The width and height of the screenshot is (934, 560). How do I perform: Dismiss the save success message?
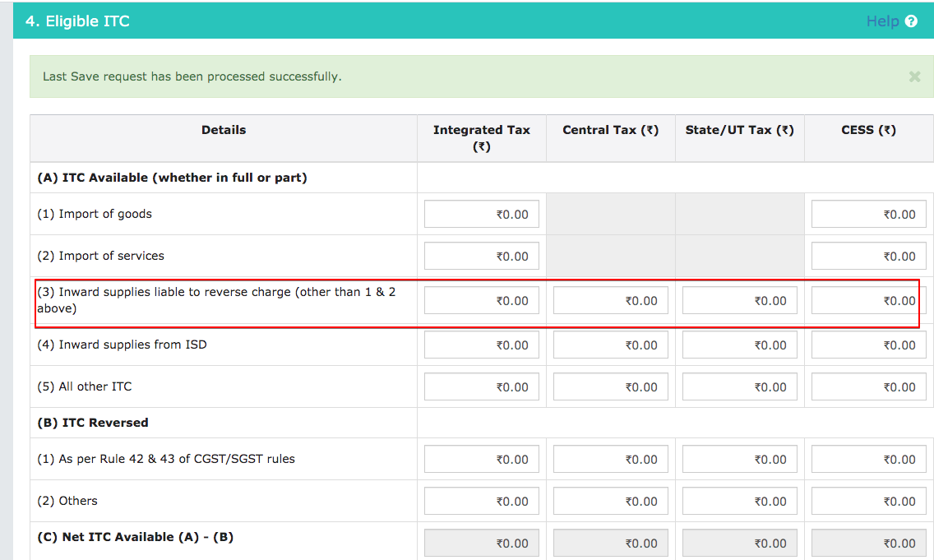(914, 76)
